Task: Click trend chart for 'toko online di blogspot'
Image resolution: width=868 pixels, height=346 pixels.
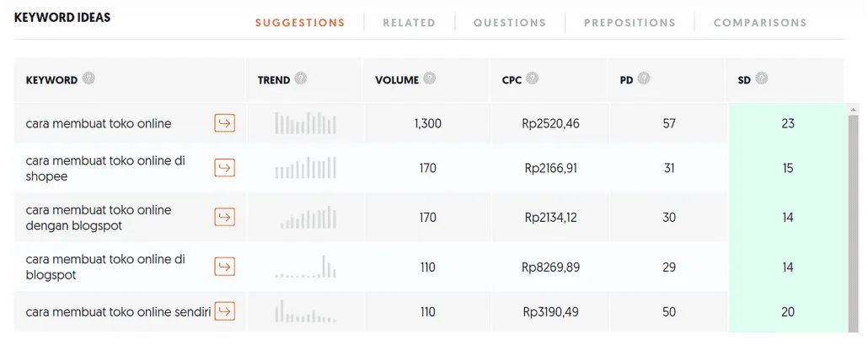Action: 305,267
